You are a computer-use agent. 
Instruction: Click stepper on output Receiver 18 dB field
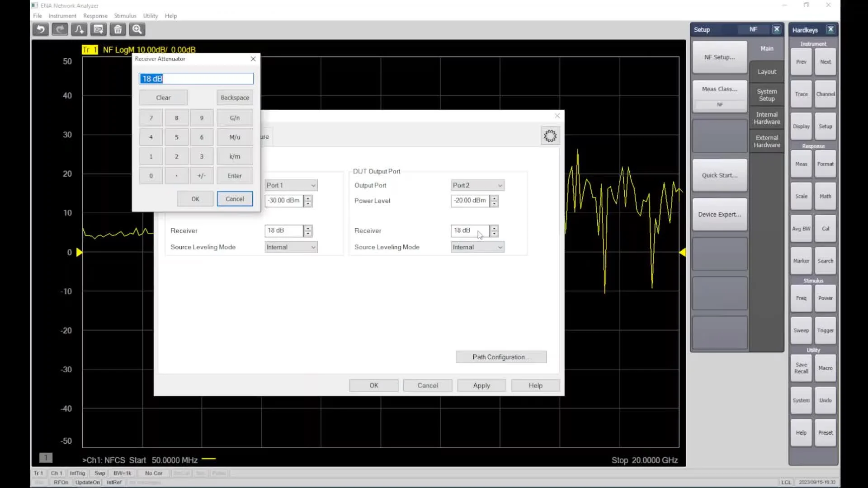(x=494, y=231)
